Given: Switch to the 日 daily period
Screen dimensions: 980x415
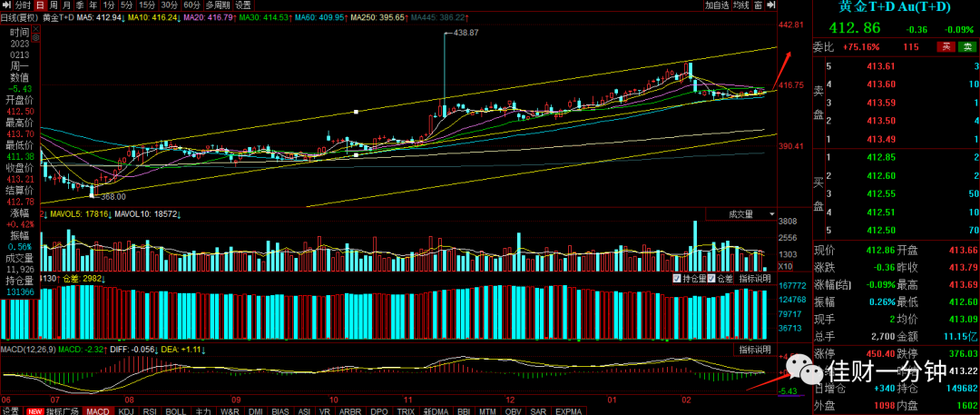Looking at the screenshot, I should point(40,5).
